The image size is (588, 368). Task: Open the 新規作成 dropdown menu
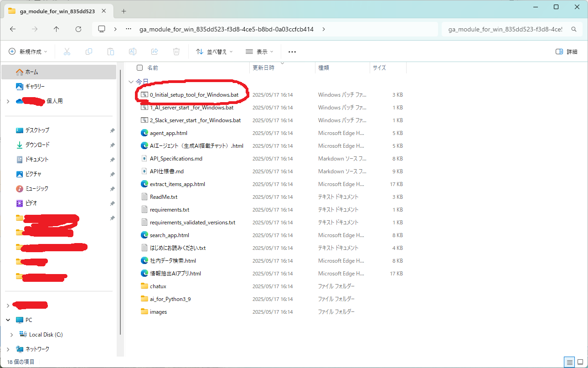coord(28,52)
